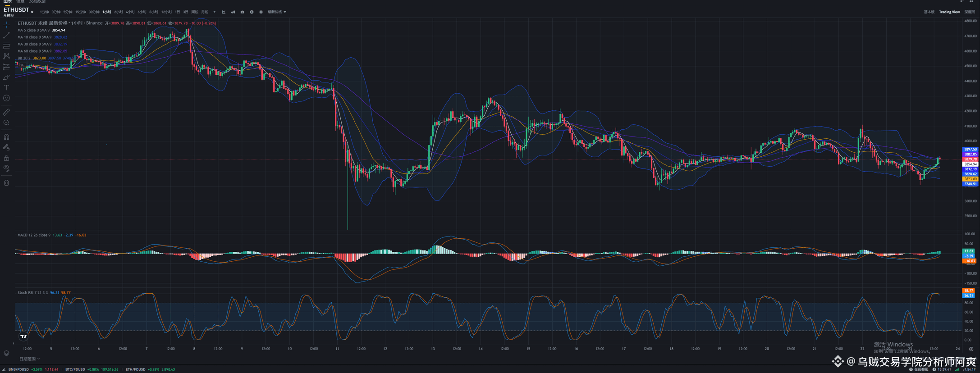Switch to 15分钟 interval
Viewport: 980px width, 373px height.
pyautogui.click(x=80, y=12)
